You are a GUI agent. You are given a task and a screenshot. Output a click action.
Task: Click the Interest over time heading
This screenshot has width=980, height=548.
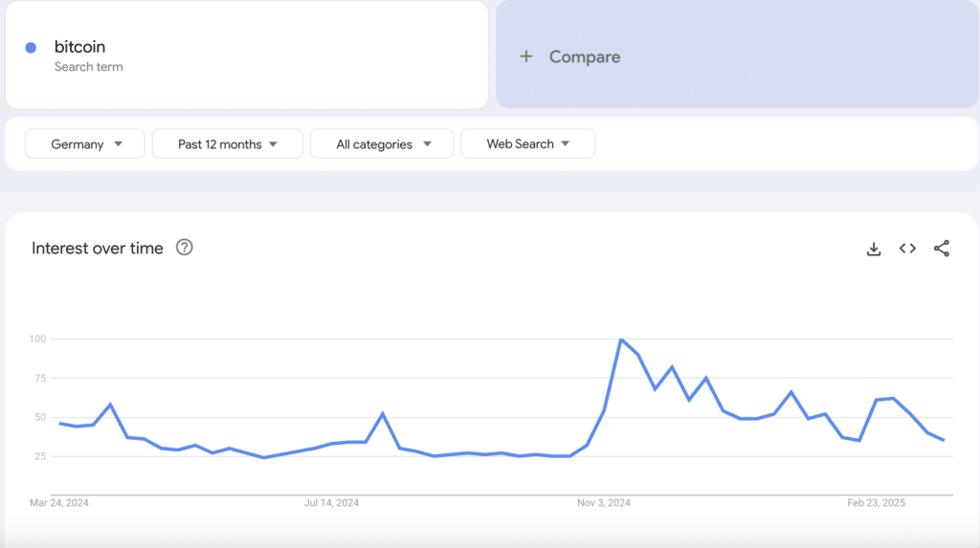pyautogui.click(x=98, y=248)
